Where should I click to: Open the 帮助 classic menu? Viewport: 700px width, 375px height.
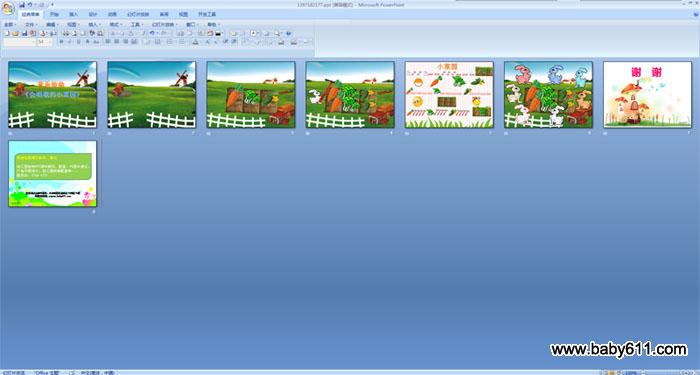(213, 25)
